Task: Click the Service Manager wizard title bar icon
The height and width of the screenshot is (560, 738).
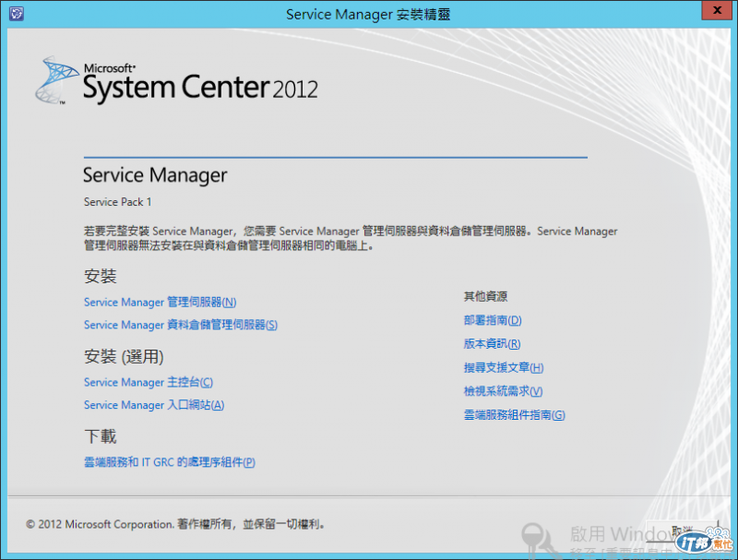Action: 17,13
